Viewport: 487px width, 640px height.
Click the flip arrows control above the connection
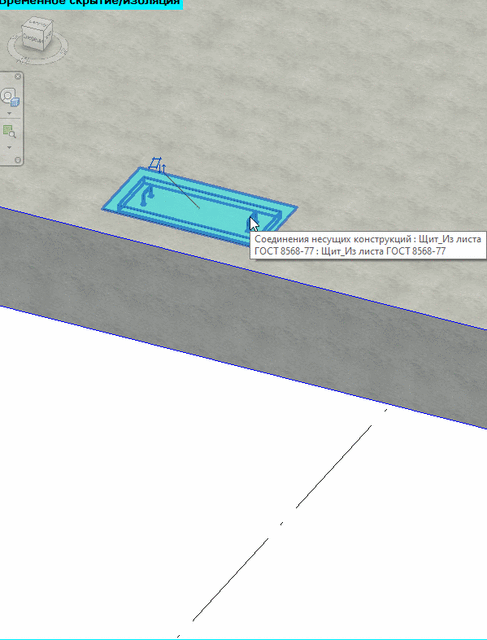pos(163,168)
